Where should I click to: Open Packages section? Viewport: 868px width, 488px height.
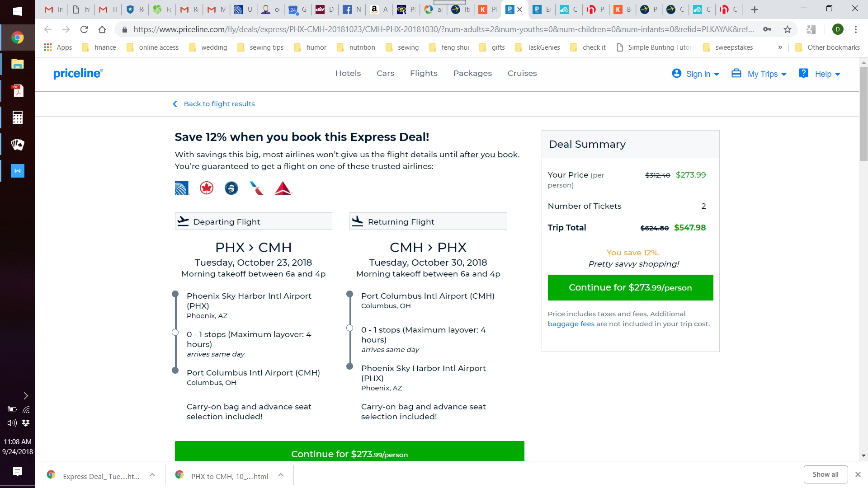pyautogui.click(x=472, y=73)
